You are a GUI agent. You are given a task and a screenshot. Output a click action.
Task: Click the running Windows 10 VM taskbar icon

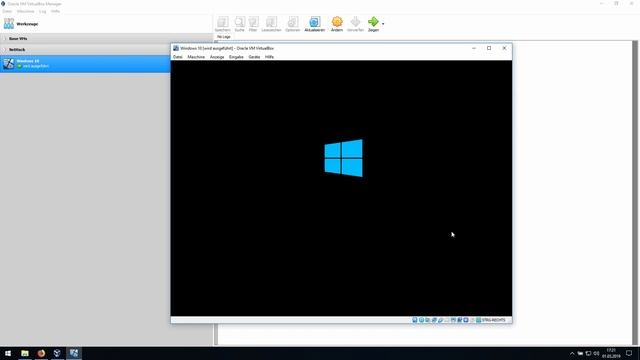(74, 353)
